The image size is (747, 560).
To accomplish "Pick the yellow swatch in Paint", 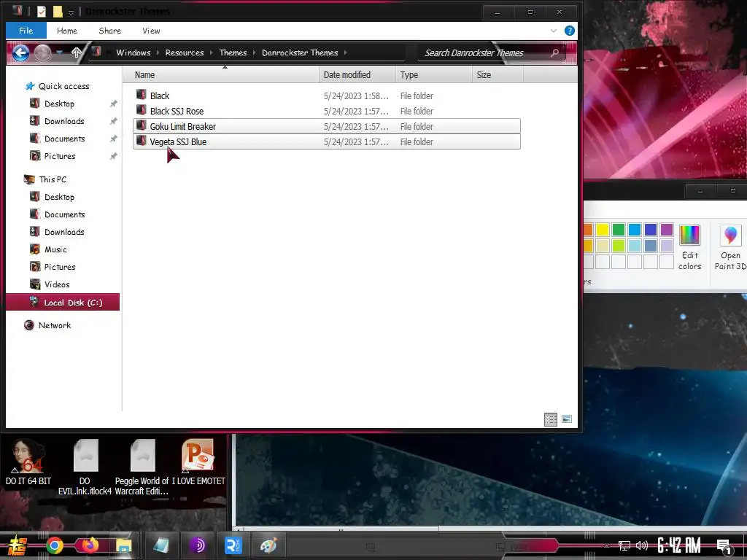I will [603, 230].
